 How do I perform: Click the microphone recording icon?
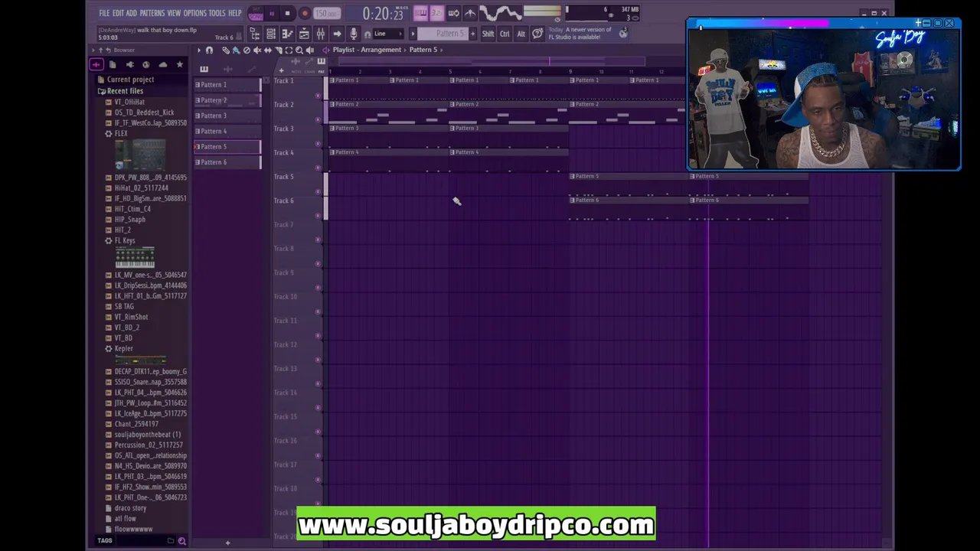click(x=353, y=34)
